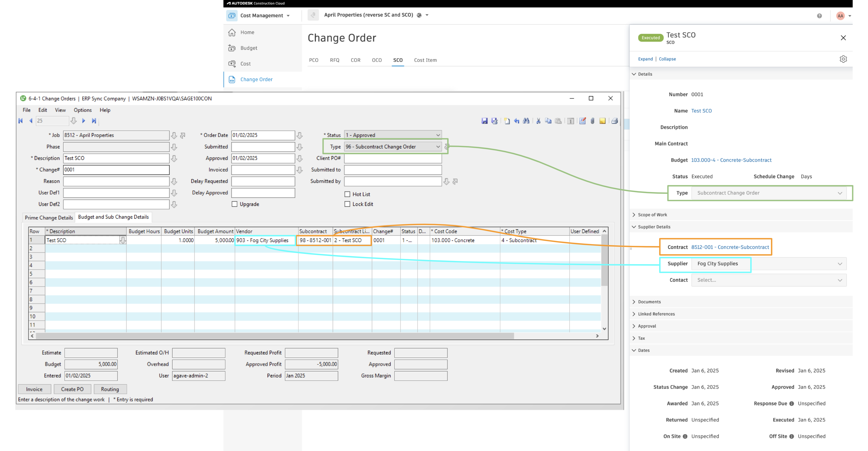
Task: Click horizontal scrollbar of budget grid
Action: pyautogui.click(x=275, y=336)
